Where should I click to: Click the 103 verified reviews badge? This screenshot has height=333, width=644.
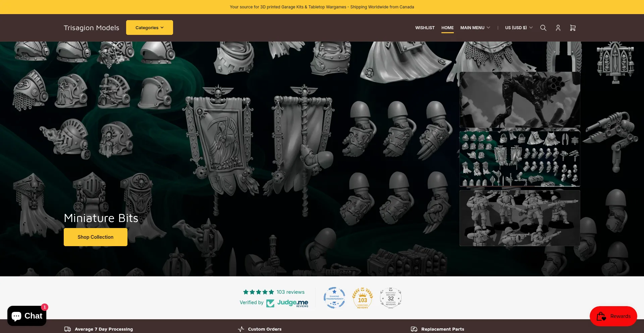pyautogui.click(x=362, y=298)
